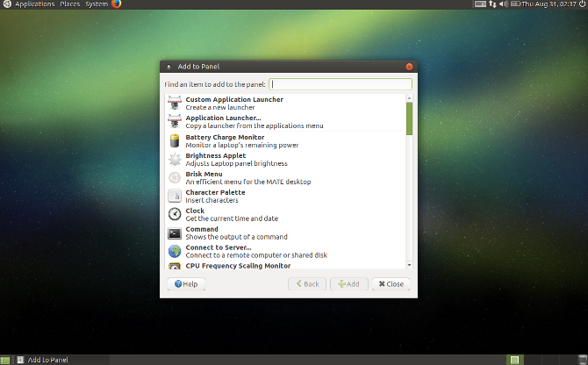Click the Help button
The width and height of the screenshot is (588, 365).
pos(186,284)
